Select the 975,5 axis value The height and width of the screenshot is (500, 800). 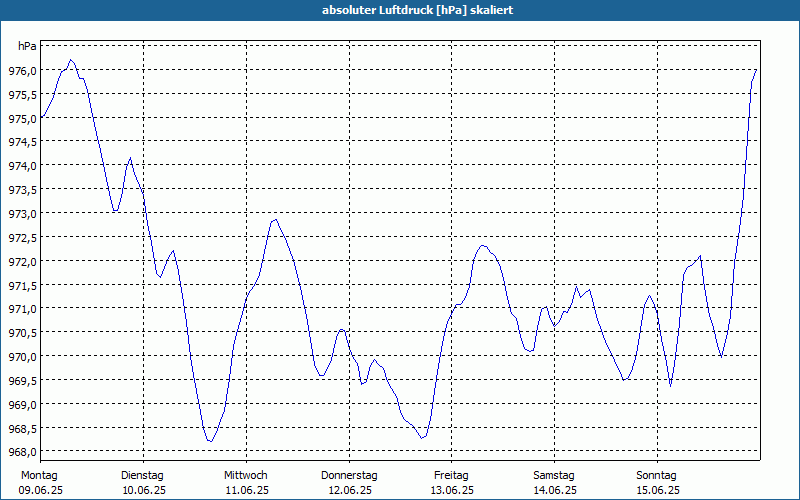[x=22, y=94]
